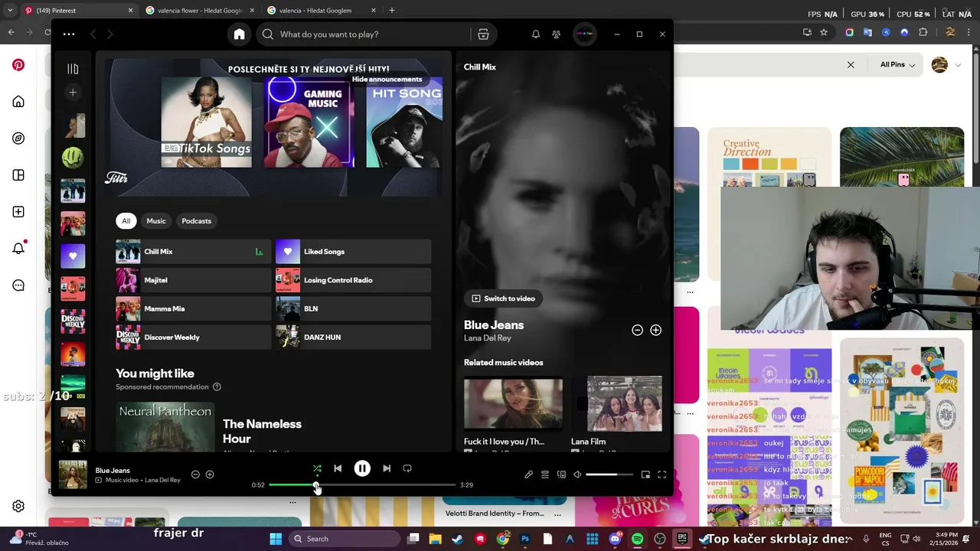The width and height of the screenshot is (980, 551).
Task: Add Blue Jeans to playlist in Now Playing
Action: coord(655,330)
